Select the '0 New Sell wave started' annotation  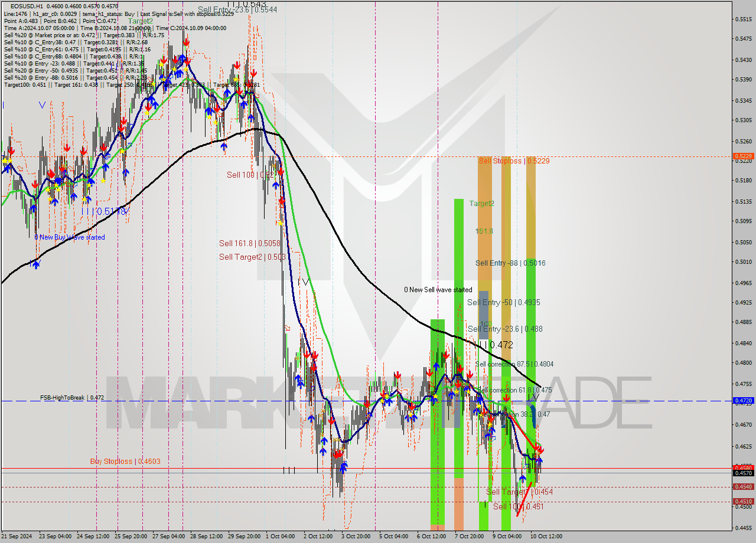438,290
